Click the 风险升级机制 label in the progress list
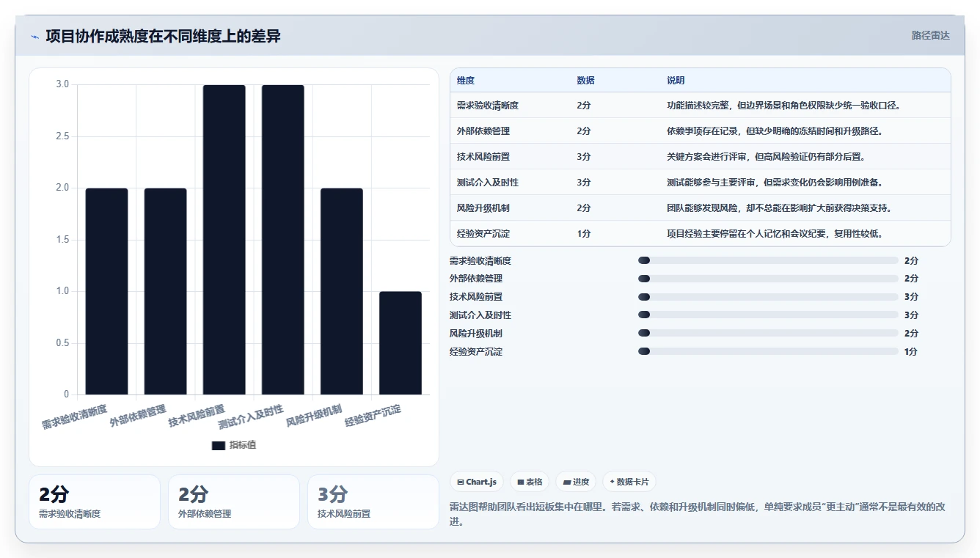This screenshot has height=558, width=980. 476,334
